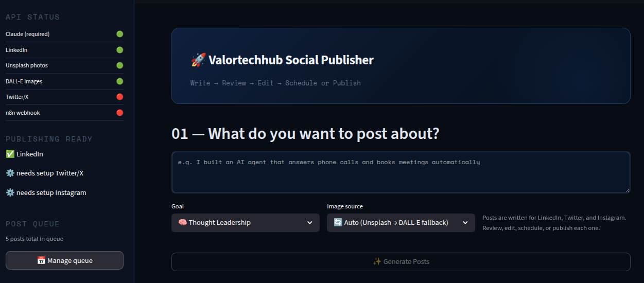The height and width of the screenshot is (283, 644).
Task: Click the needs setup Twitter/X text
Action: pyautogui.click(x=50, y=173)
